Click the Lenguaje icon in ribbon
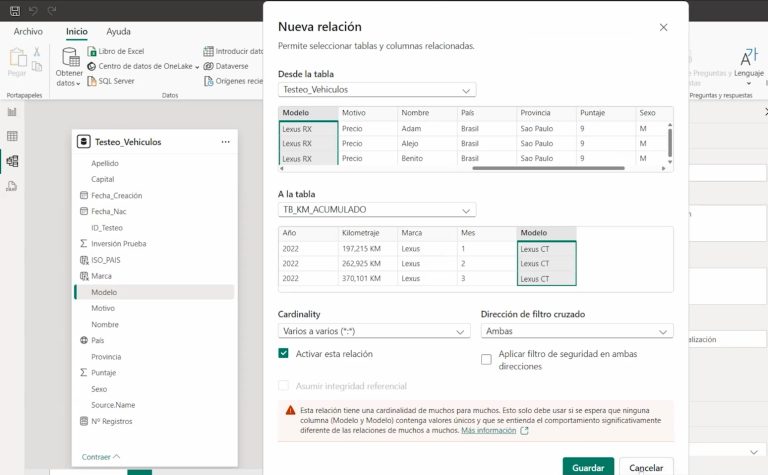 point(749,57)
